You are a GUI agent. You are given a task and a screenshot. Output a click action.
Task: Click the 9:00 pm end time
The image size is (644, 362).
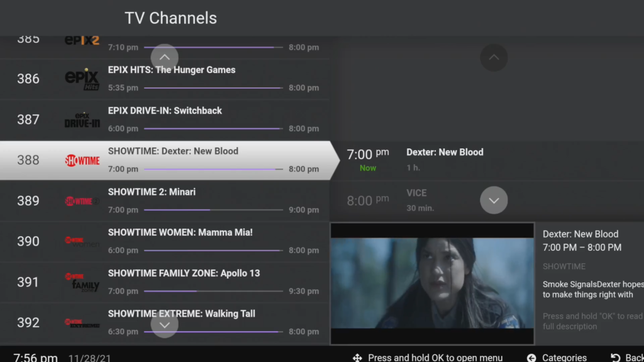tap(304, 210)
